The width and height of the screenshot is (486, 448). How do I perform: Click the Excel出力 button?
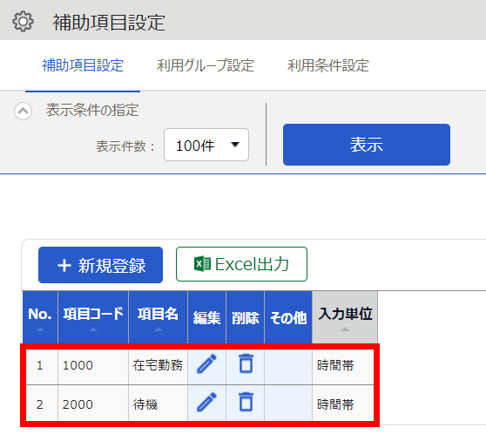(241, 264)
